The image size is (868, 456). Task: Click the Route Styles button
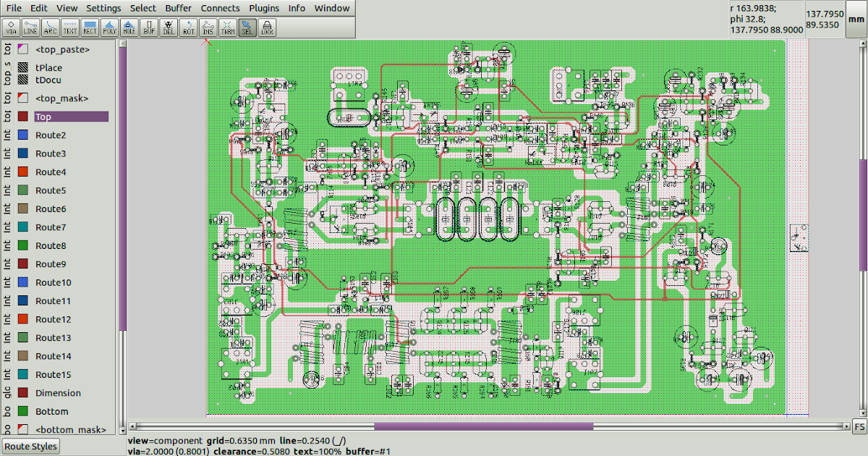click(30, 447)
